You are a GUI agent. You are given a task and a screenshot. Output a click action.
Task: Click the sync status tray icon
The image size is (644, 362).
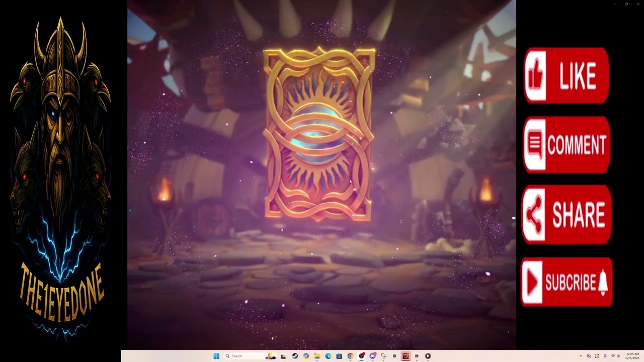pyautogui.click(x=597, y=356)
